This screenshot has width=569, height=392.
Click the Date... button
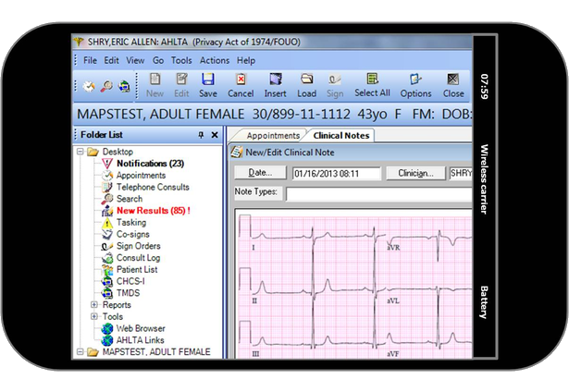pyautogui.click(x=260, y=173)
